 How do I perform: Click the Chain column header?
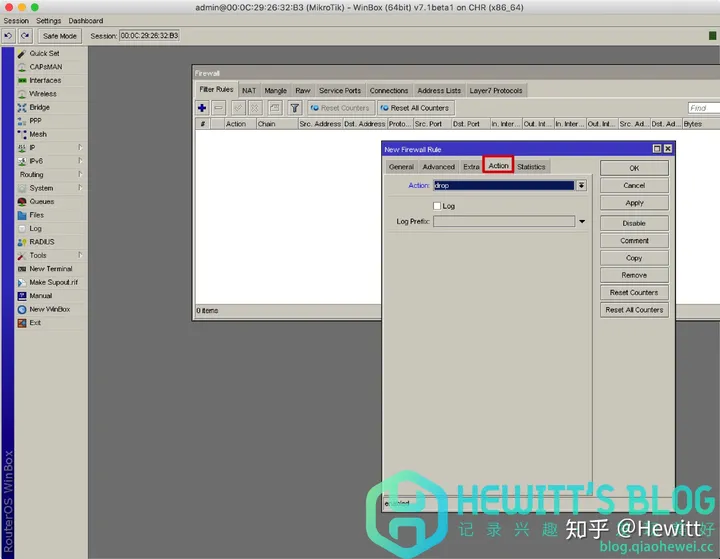(x=276, y=124)
